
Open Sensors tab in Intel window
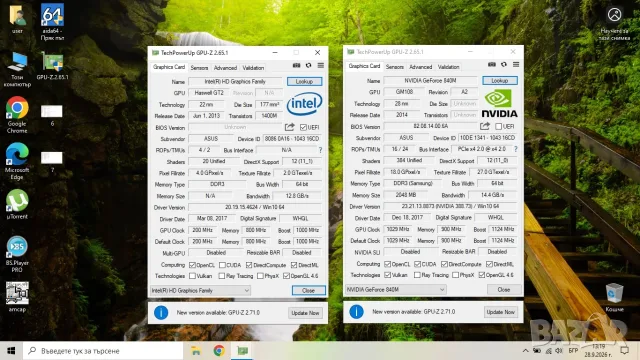point(199,68)
